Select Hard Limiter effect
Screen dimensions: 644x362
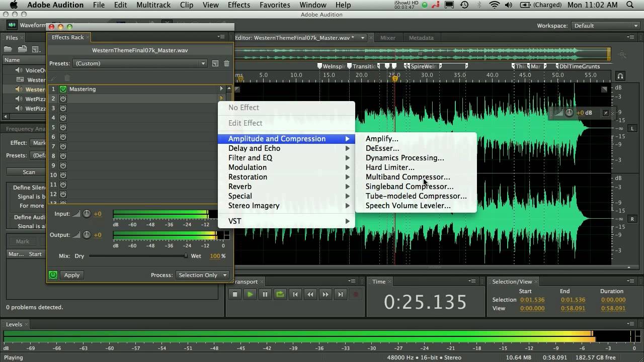coord(390,167)
